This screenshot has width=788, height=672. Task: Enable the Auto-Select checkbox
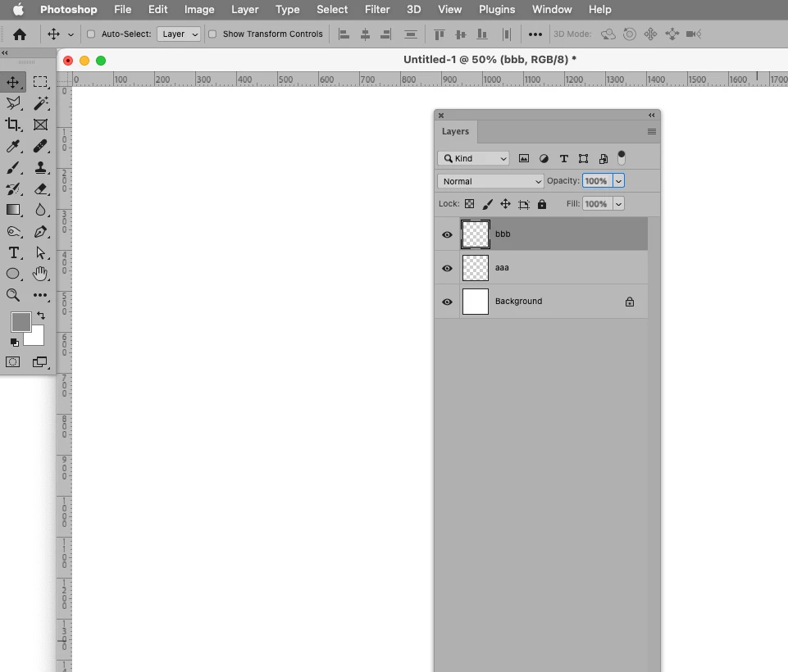(91, 34)
